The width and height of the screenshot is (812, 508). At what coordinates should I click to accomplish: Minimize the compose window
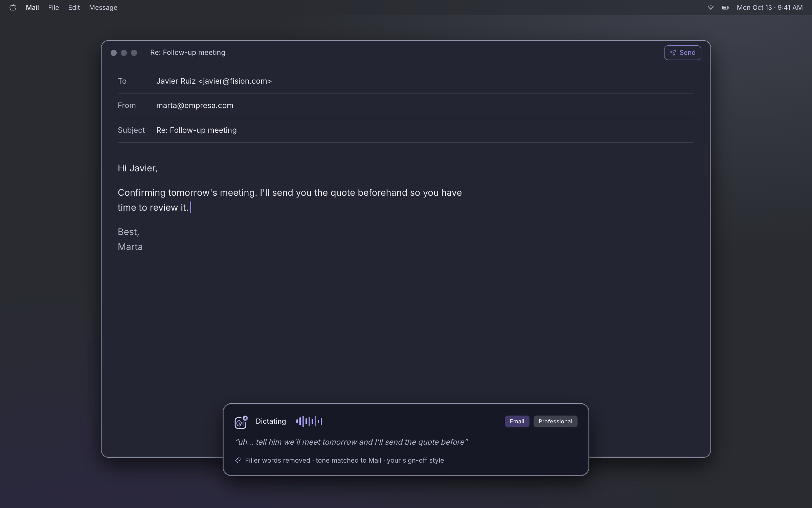pyautogui.click(x=124, y=53)
